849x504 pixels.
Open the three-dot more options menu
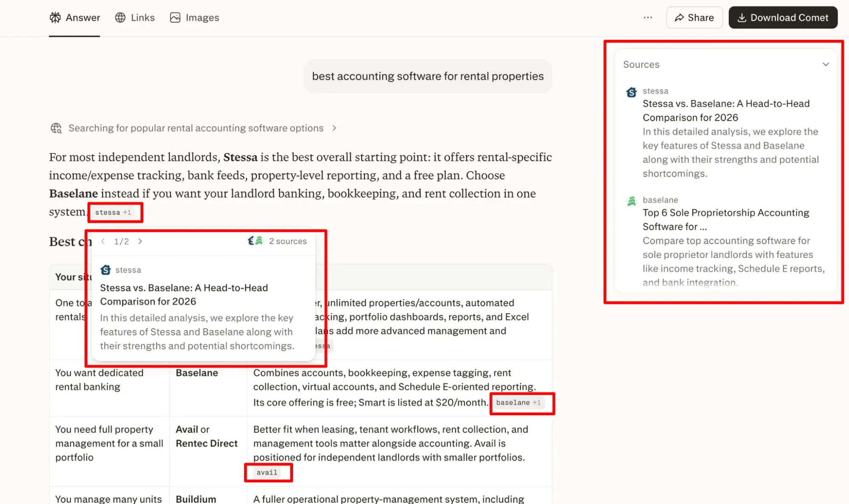(648, 17)
